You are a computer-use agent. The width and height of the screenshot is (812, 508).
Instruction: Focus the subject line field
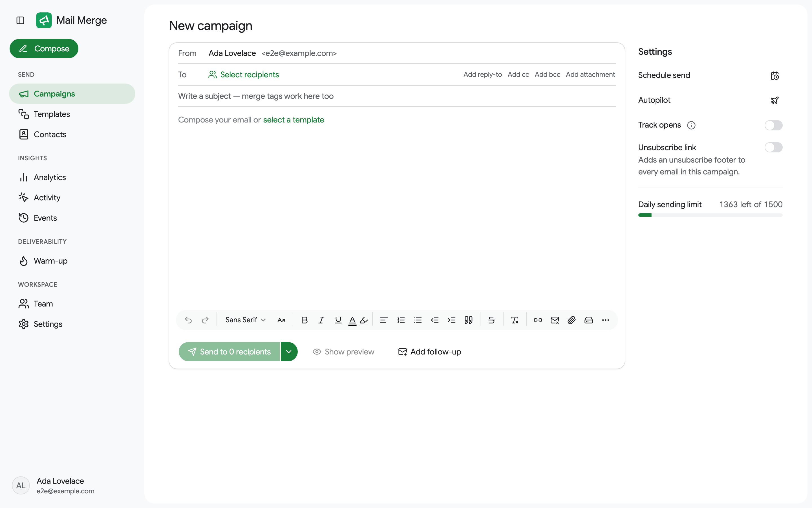click(397, 96)
